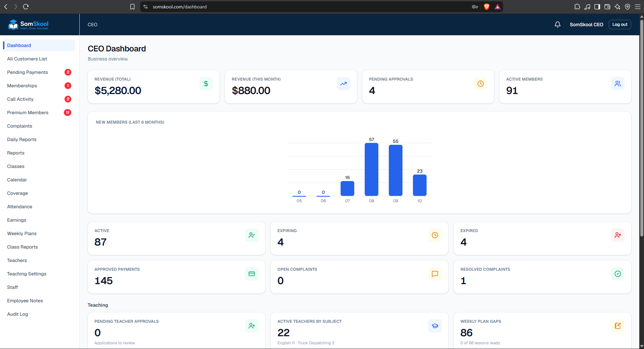Click the month 08 bar in chart

371,169
